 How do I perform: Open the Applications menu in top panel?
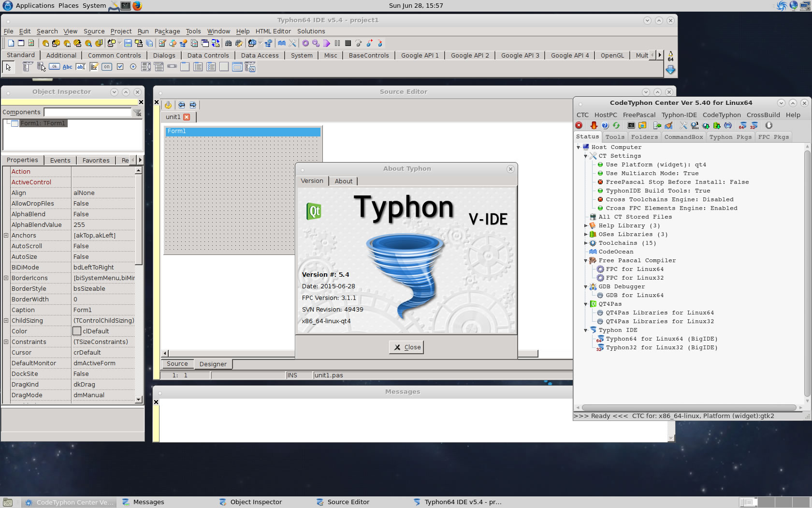click(35, 6)
